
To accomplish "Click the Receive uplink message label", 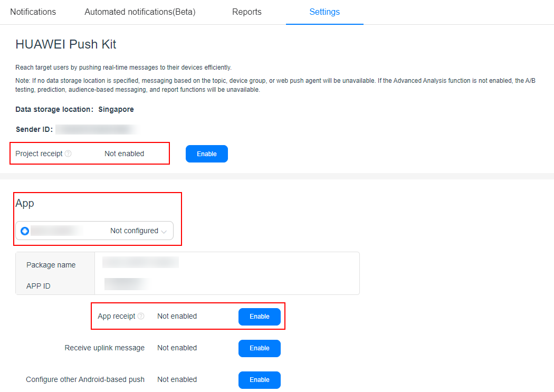I will pos(104,348).
